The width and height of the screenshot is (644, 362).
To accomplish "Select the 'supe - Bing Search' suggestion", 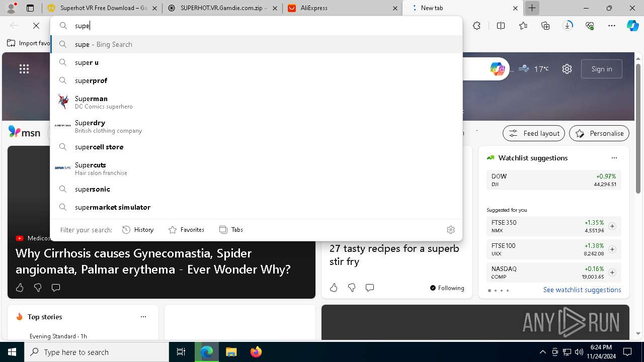I will [256, 44].
